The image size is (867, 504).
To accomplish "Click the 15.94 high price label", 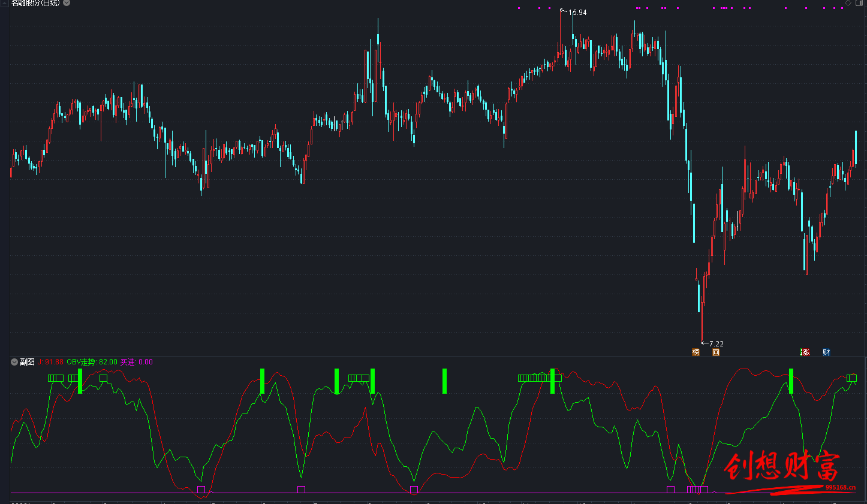I will [577, 13].
